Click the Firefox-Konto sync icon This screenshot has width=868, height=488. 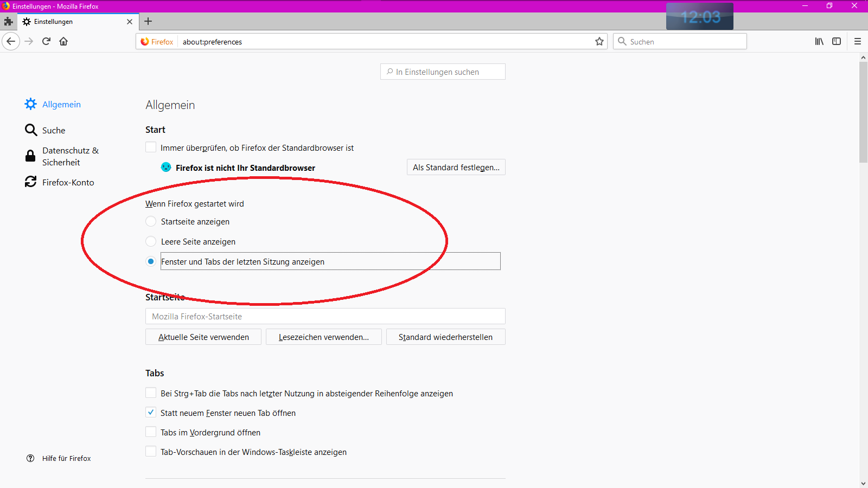(31, 182)
